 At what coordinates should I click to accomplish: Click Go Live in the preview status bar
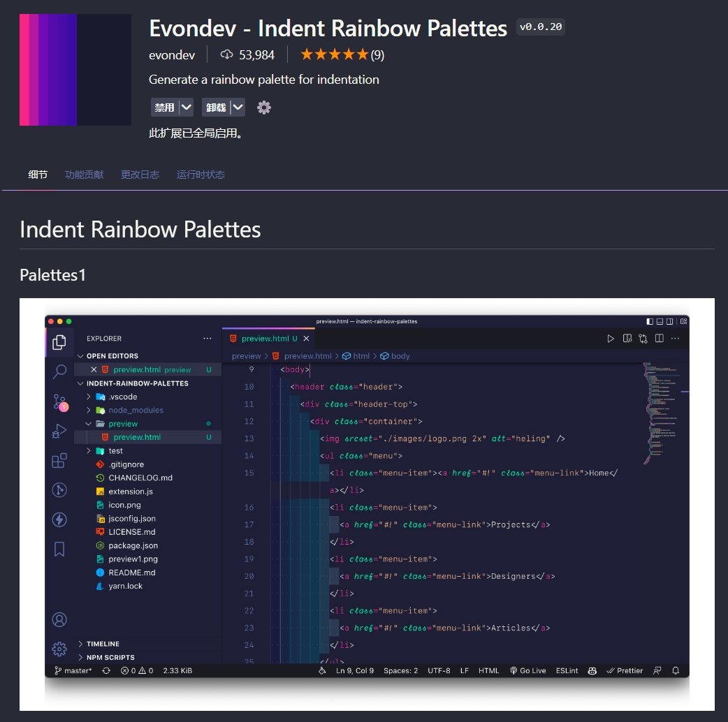click(x=528, y=670)
